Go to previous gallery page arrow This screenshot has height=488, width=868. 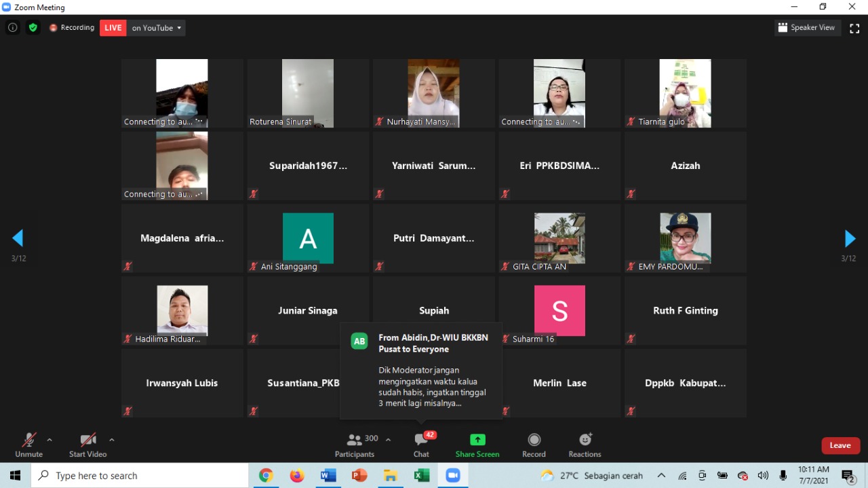pyautogui.click(x=18, y=238)
